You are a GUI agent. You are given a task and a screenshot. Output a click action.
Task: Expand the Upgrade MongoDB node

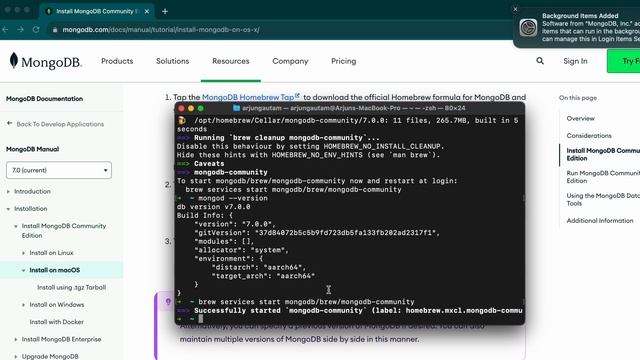(x=16, y=356)
